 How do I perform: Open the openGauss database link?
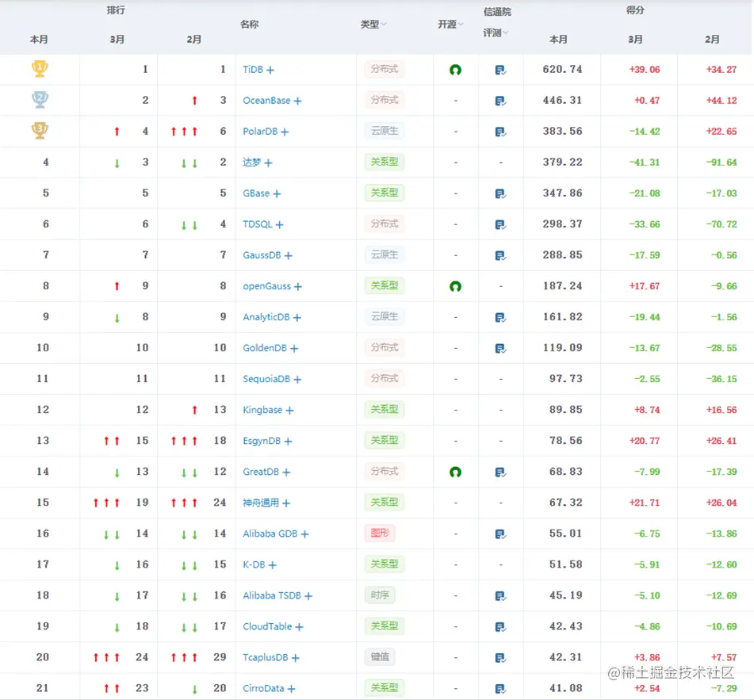click(267, 286)
